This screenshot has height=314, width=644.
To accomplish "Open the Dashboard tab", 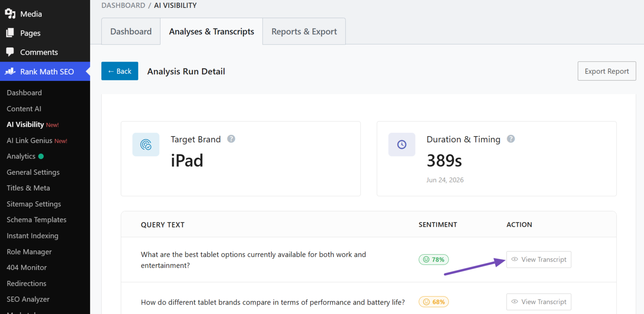I will [131, 31].
